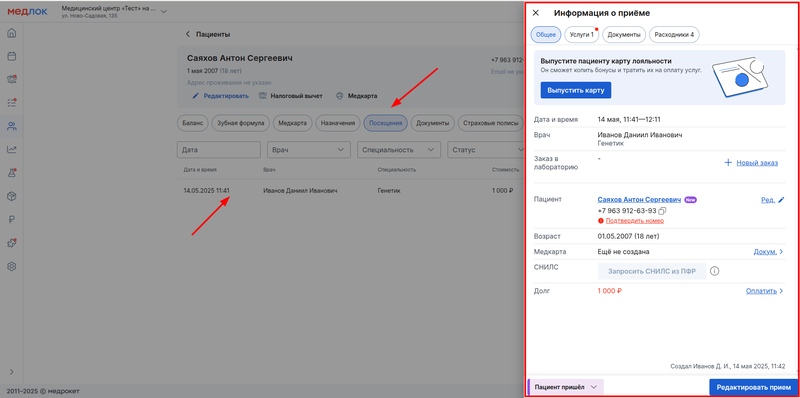Open the calendar icon in sidebar
Image resolution: width=800 pixels, height=398 pixels.
click(x=11, y=56)
